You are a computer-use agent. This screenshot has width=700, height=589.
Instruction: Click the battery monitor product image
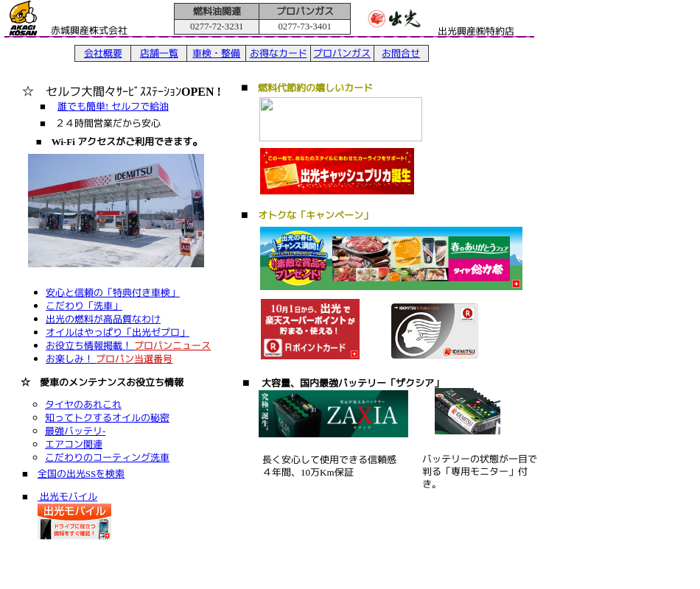(x=467, y=412)
